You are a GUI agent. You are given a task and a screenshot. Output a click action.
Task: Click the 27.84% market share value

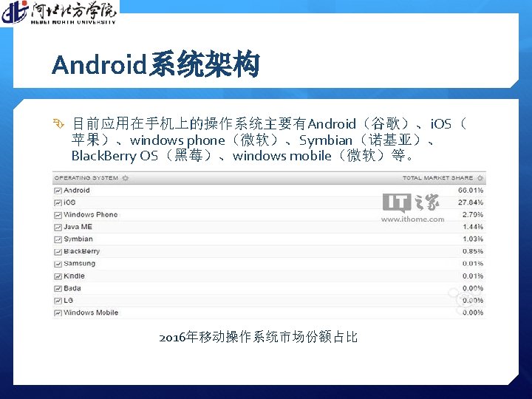point(471,202)
